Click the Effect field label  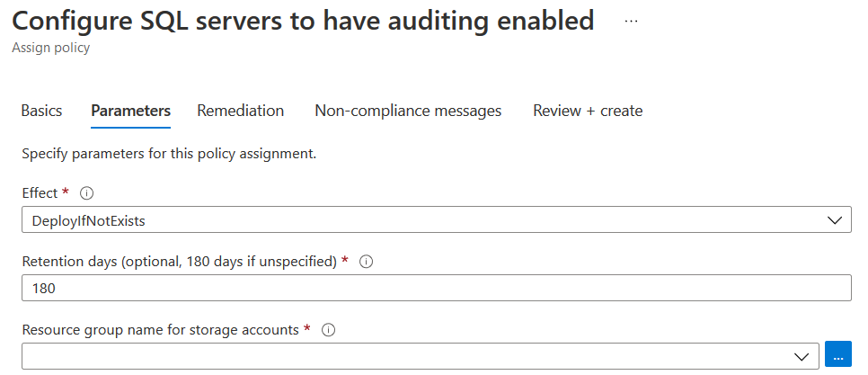[39, 193]
